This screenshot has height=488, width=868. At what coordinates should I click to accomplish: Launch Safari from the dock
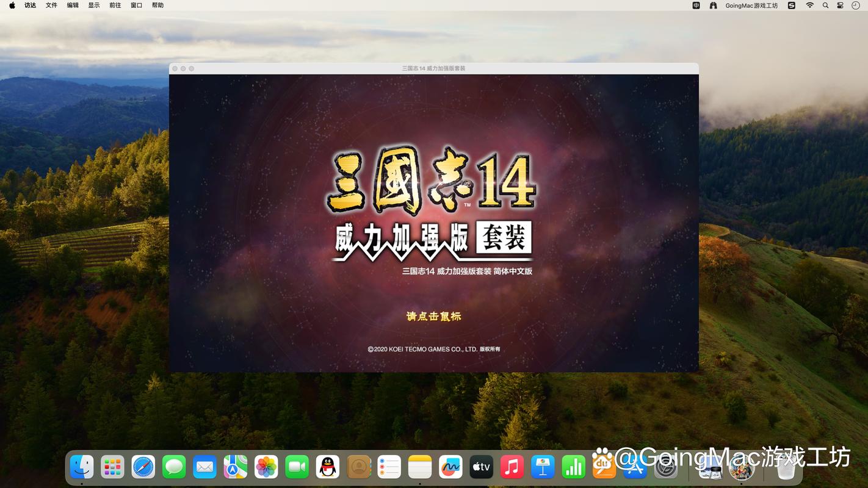coord(143,467)
